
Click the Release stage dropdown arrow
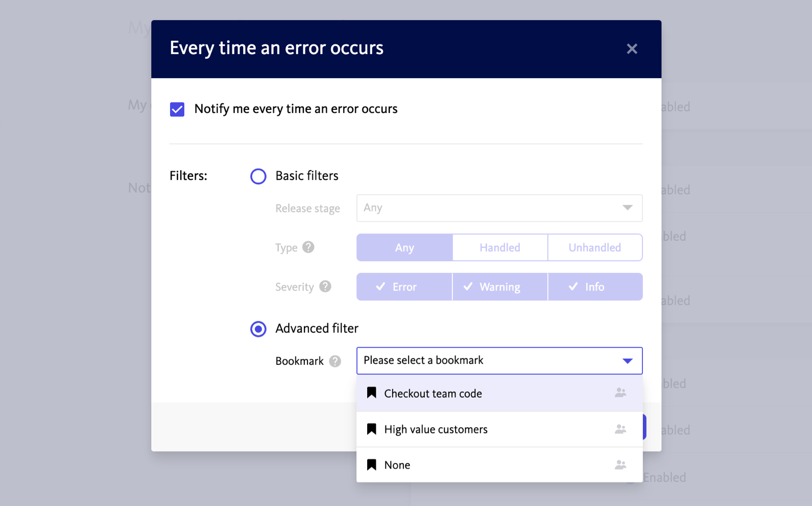628,208
